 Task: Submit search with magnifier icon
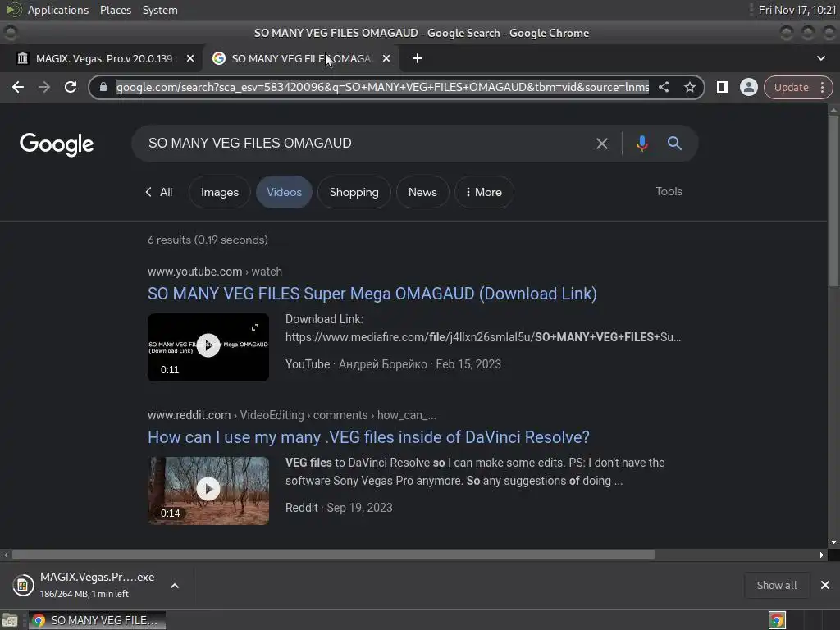[674, 143]
